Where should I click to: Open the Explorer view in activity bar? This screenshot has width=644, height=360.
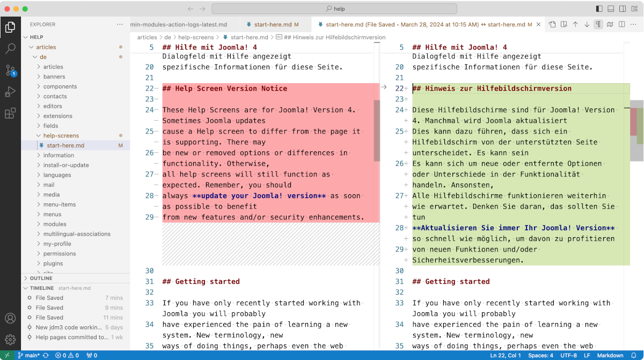point(10,27)
